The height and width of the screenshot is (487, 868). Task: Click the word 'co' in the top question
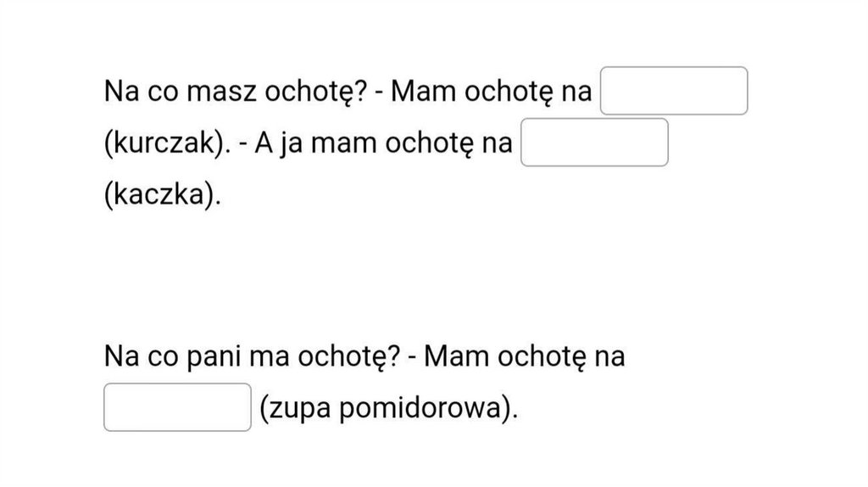pos(153,92)
